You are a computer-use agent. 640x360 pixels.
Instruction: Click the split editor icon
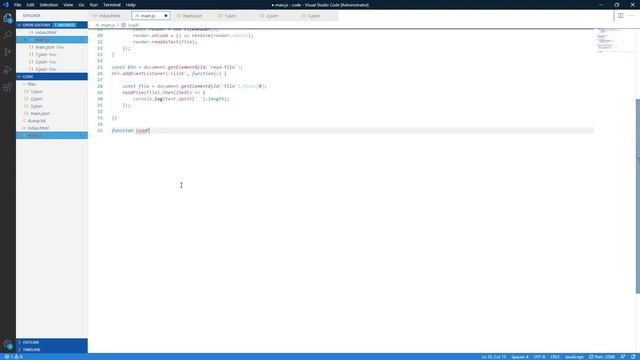click(620, 16)
